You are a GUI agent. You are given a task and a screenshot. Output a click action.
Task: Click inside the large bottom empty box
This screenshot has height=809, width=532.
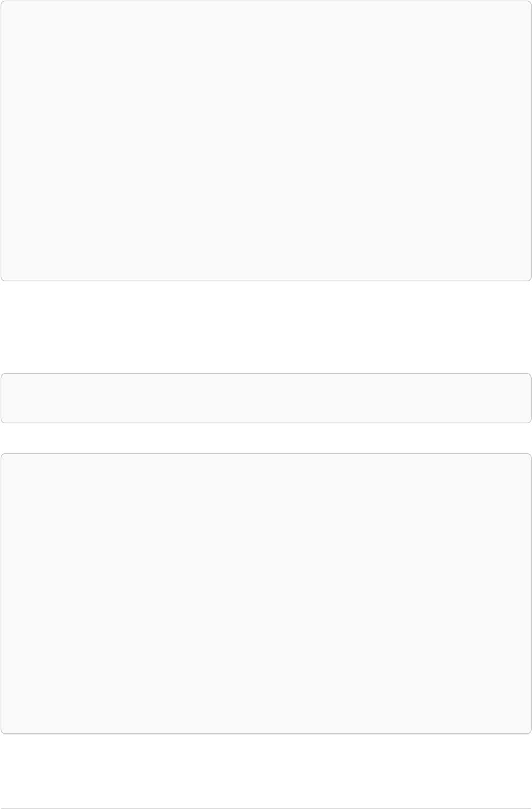pyautogui.click(x=266, y=594)
